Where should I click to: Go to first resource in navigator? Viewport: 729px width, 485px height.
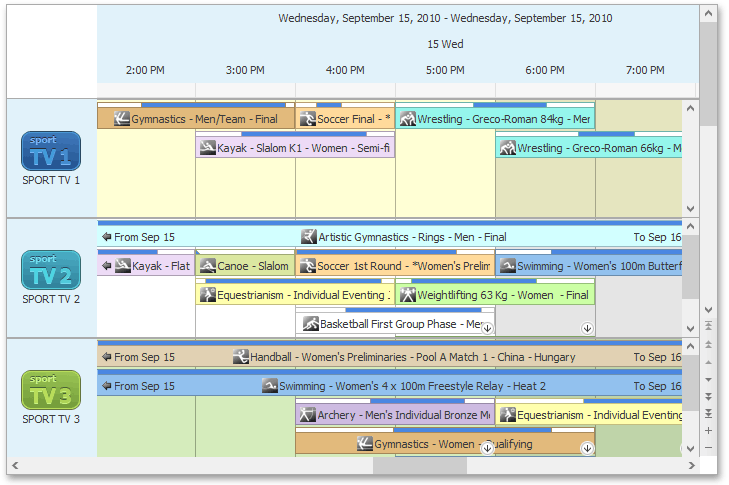(x=709, y=326)
